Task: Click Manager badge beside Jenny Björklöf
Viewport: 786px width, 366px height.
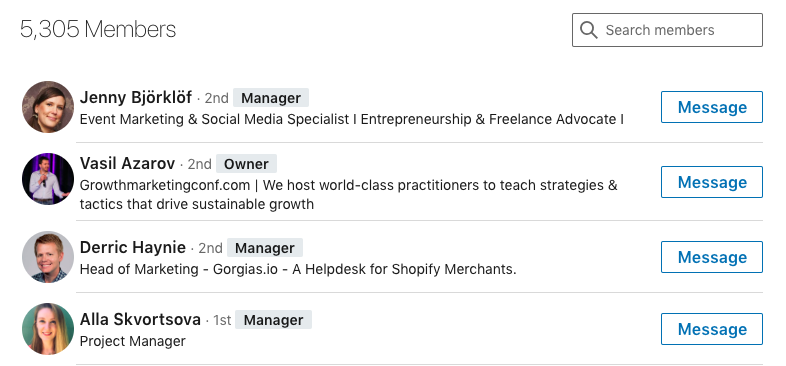Action: pos(271,98)
